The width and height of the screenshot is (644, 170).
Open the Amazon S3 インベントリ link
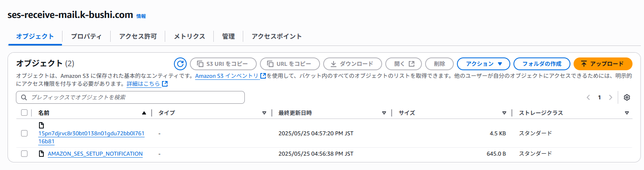(x=230, y=76)
